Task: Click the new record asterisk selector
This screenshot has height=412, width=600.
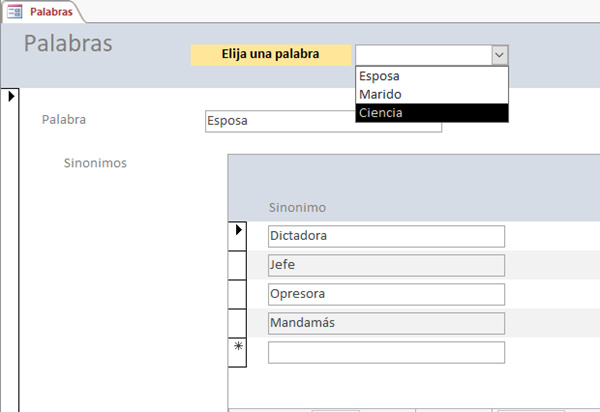Action: 239,346
